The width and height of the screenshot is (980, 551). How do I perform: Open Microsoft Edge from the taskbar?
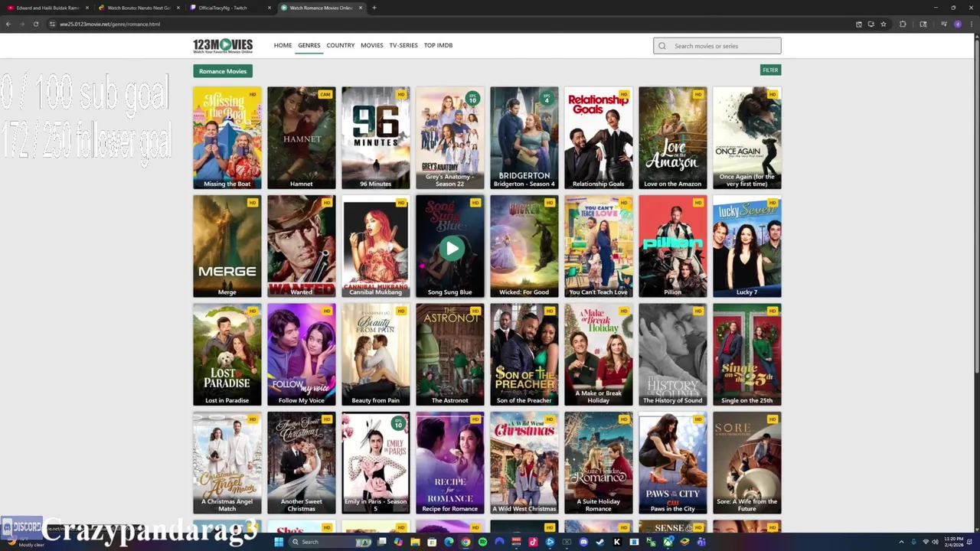[449, 542]
